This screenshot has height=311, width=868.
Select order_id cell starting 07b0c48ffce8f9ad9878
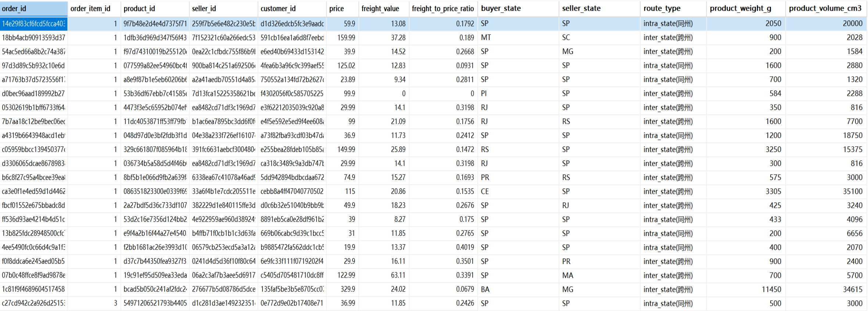(x=34, y=275)
